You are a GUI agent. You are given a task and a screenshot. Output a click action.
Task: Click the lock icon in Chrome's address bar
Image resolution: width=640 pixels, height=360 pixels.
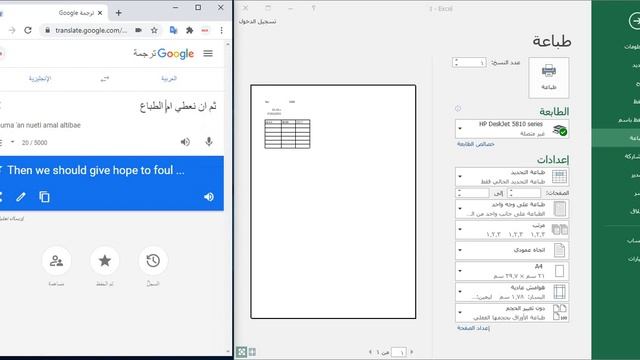pyautogui.click(x=47, y=30)
